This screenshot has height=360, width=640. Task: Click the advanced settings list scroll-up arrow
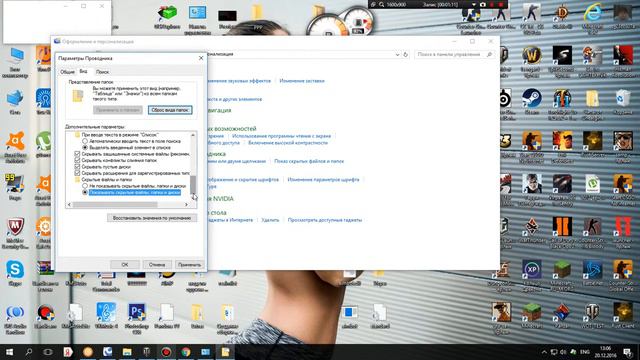pyautogui.click(x=193, y=135)
